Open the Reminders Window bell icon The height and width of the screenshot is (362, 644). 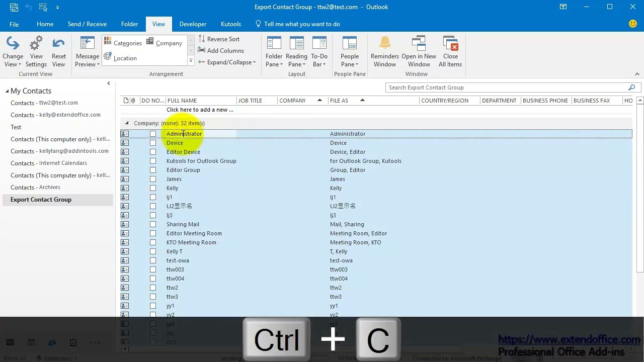385,52
